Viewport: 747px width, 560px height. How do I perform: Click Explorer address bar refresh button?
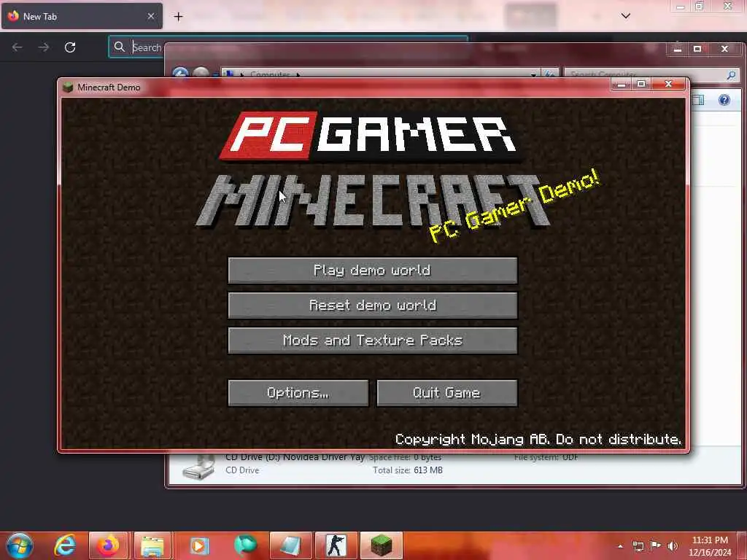(x=549, y=74)
